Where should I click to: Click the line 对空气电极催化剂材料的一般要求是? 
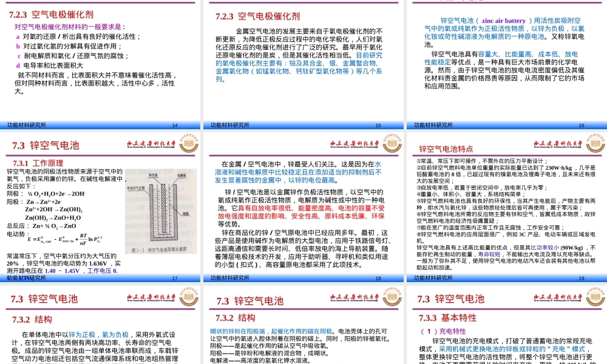coord(70,27)
